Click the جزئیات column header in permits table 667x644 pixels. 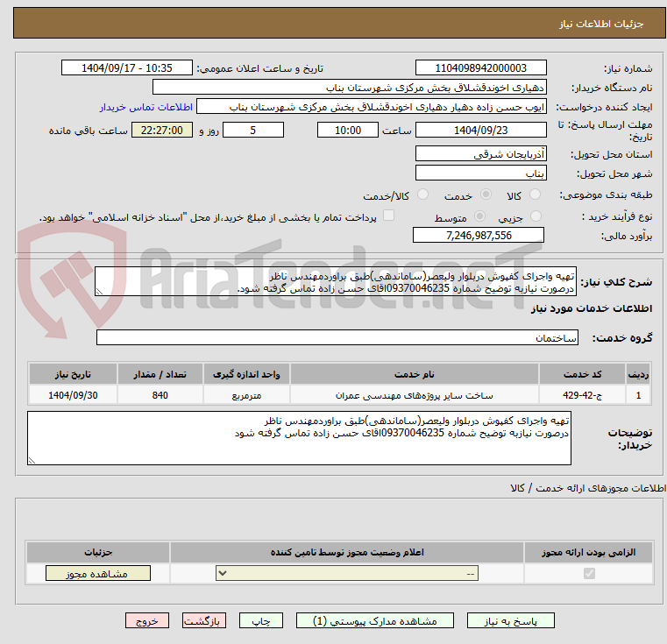[x=98, y=552]
